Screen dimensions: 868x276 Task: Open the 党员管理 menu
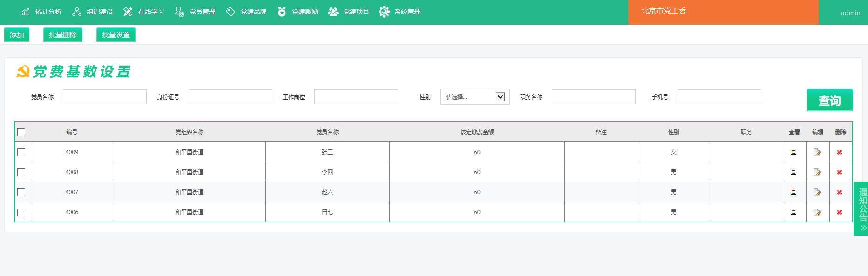[196, 12]
